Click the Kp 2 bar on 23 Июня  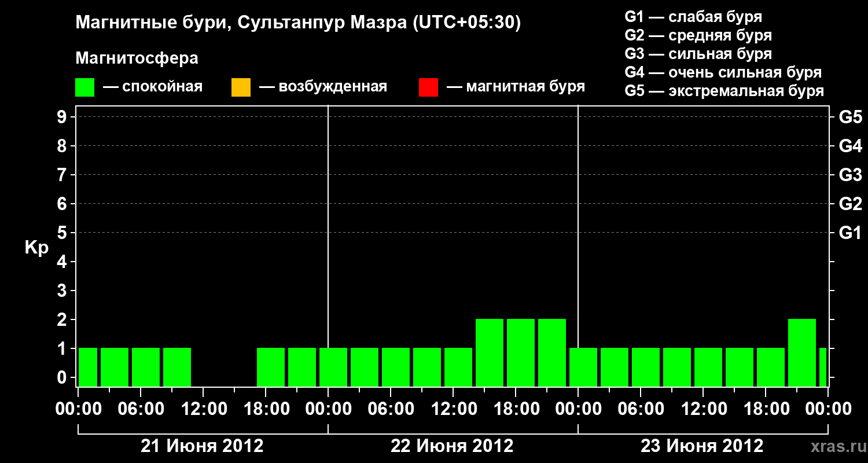click(x=802, y=352)
